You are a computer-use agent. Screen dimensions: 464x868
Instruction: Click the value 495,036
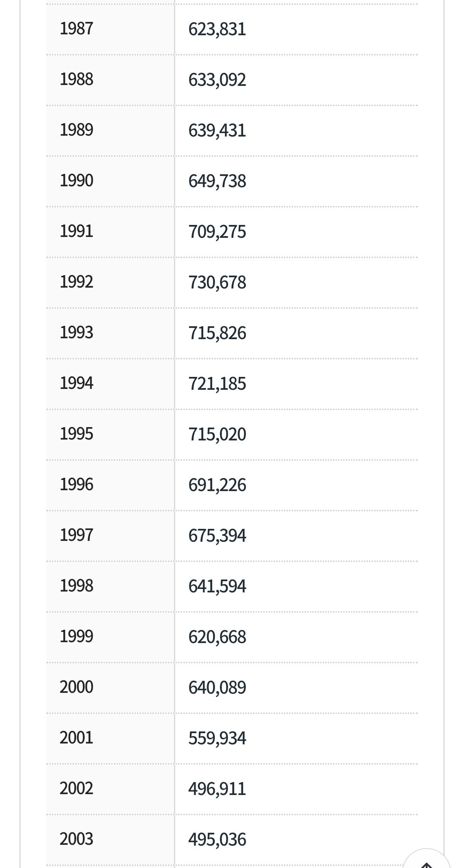click(217, 840)
